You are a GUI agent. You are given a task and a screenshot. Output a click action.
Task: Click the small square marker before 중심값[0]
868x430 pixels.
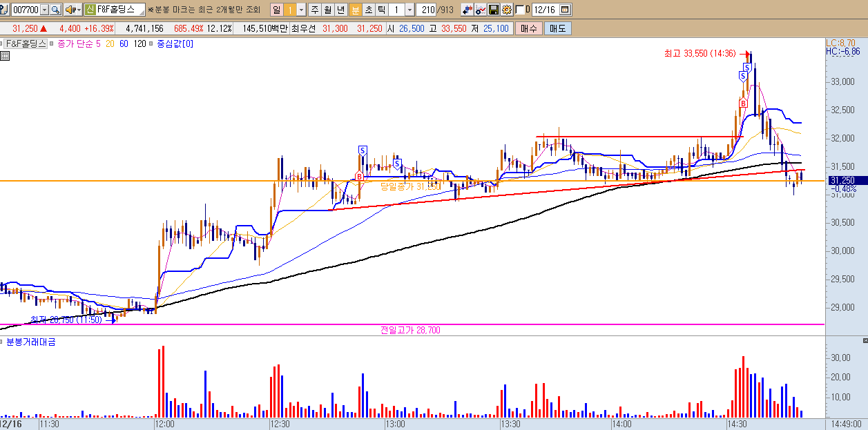[152, 43]
